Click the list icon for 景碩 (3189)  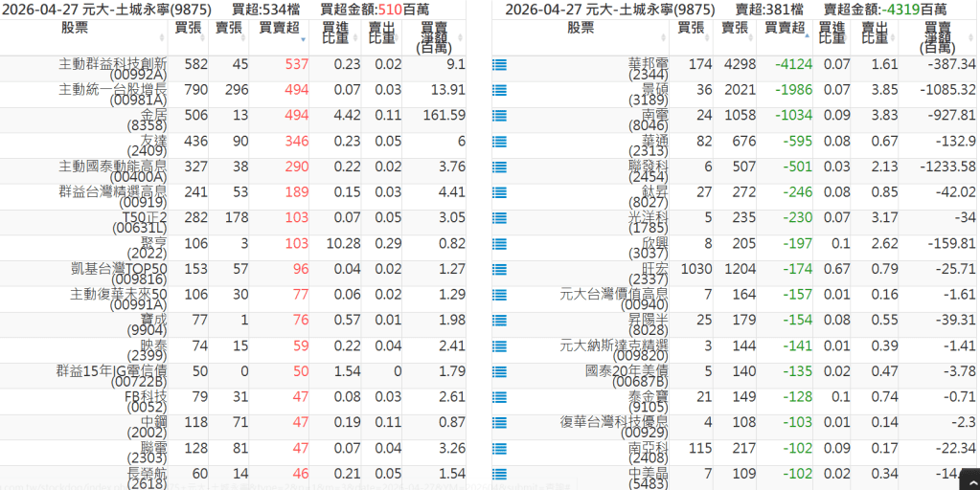tap(499, 91)
